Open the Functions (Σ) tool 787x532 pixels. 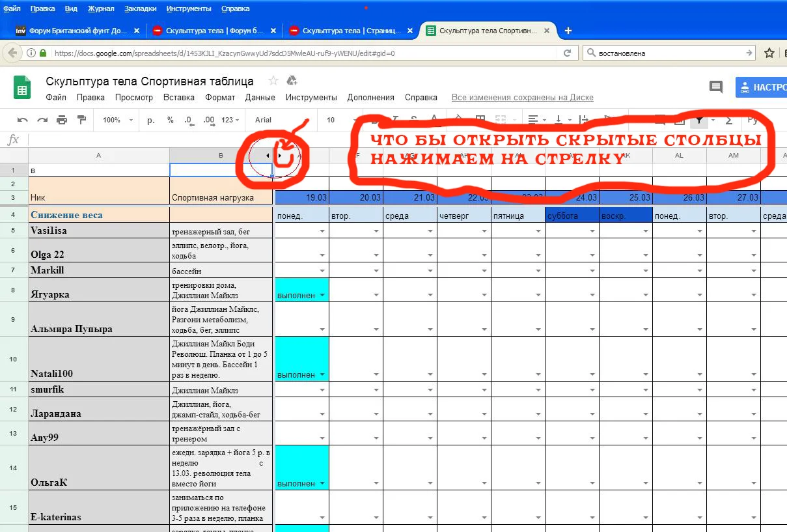pos(729,120)
